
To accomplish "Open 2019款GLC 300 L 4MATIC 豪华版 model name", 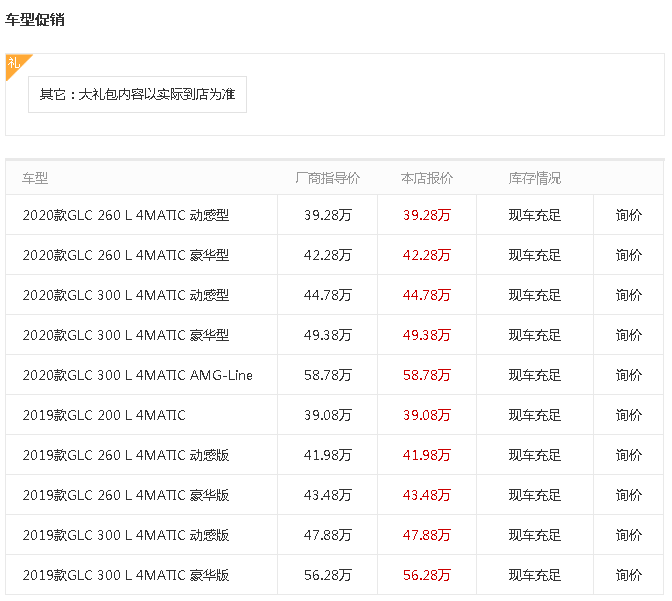I will (x=126, y=575).
